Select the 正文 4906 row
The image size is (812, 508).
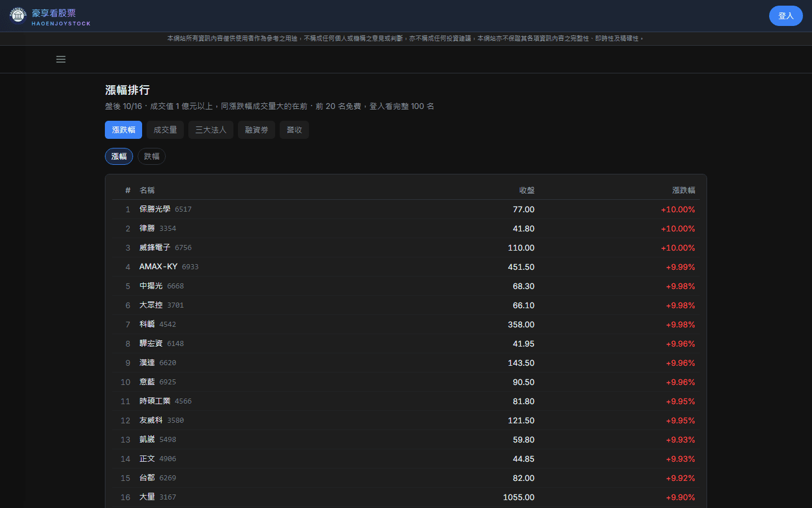click(x=406, y=459)
